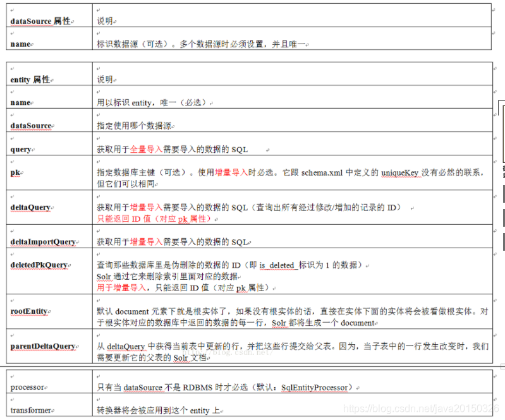Click red text '用于增量导入' in deletedPkQuery row
The height and width of the screenshot is (420, 505).
tap(121, 288)
